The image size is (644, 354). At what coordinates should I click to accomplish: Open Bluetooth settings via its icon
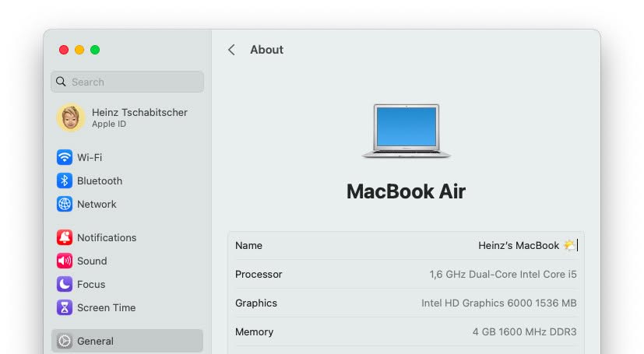(x=65, y=181)
